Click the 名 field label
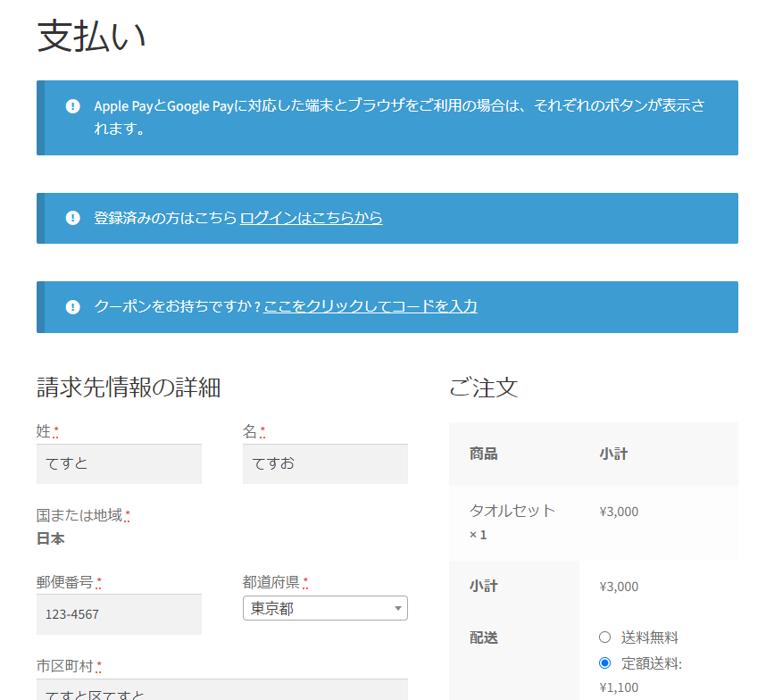 250,431
